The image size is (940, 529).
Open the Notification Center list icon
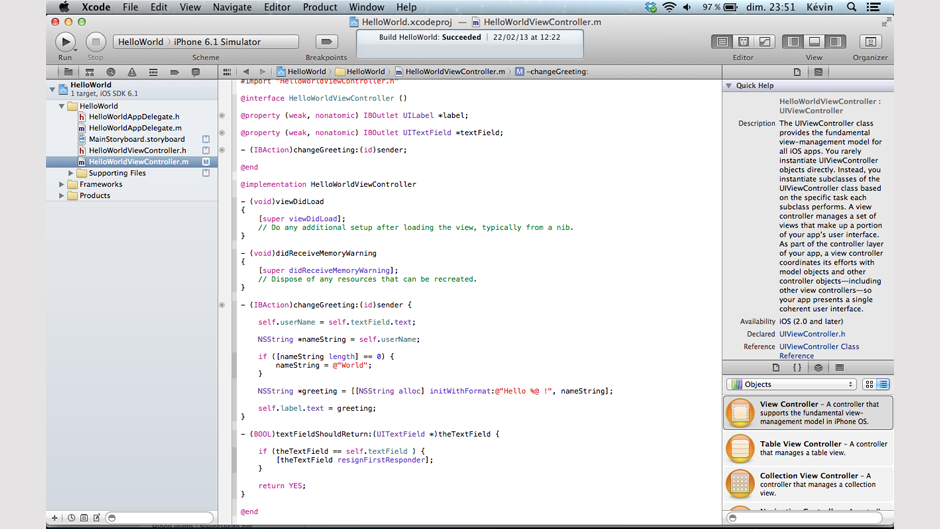874,7
